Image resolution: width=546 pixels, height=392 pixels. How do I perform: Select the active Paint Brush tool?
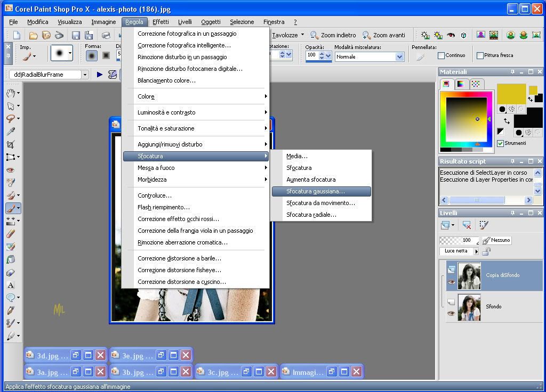(x=11, y=208)
